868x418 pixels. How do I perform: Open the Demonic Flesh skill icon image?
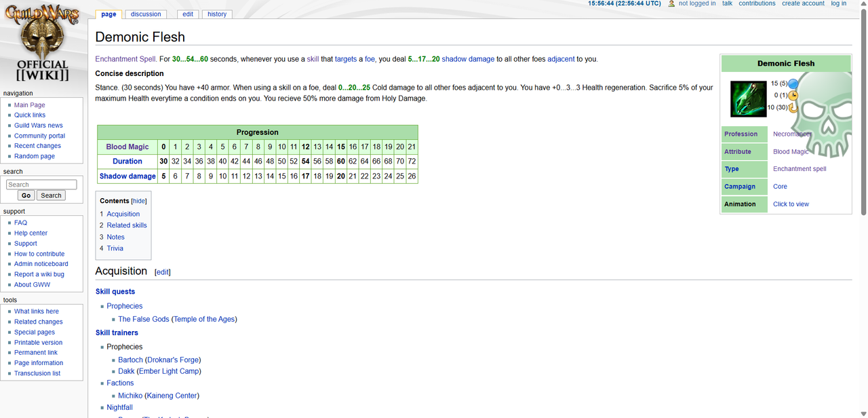coord(748,98)
